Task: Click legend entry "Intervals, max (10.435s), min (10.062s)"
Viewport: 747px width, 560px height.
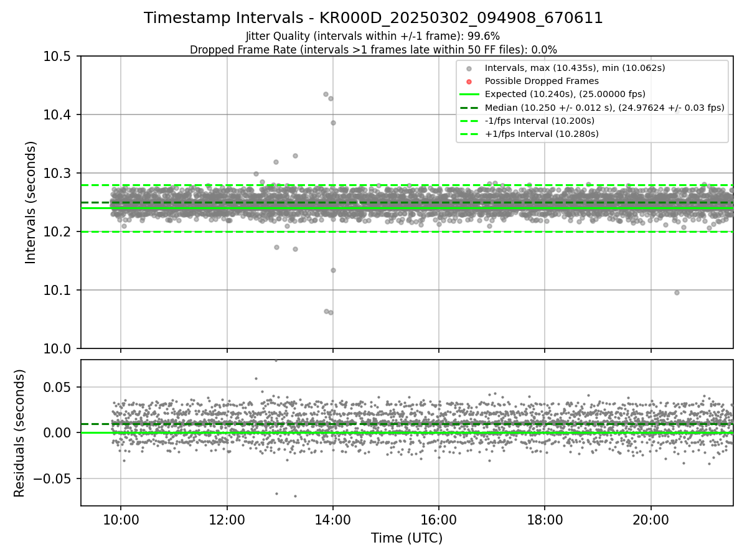Action: point(575,68)
